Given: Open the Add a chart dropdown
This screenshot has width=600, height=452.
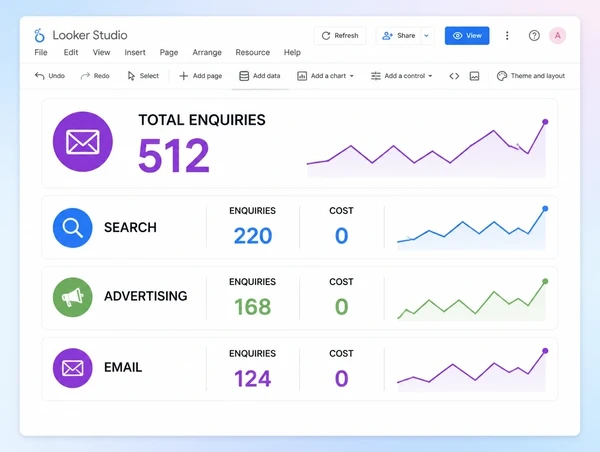Looking at the screenshot, I should coord(325,76).
